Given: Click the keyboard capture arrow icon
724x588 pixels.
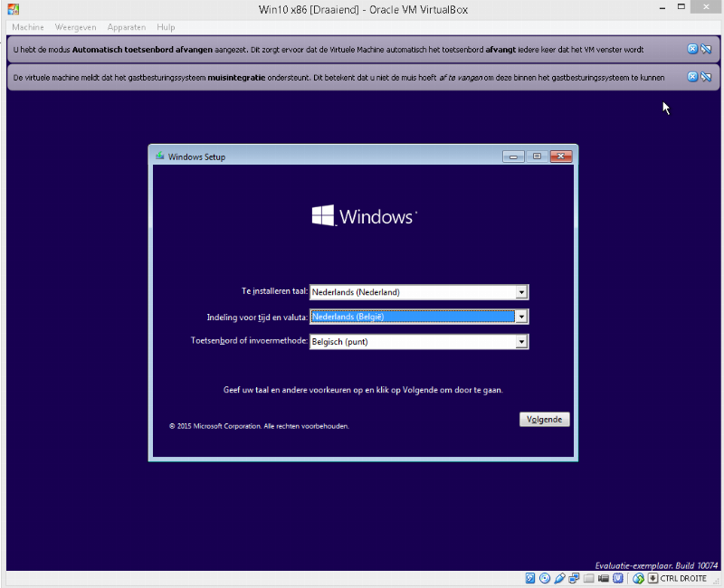Looking at the screenshot, I should (653, 578).
